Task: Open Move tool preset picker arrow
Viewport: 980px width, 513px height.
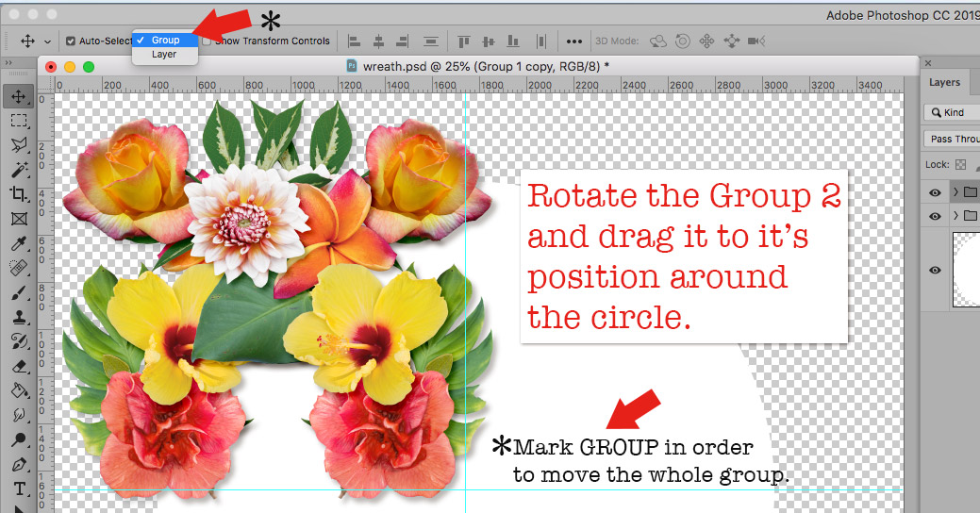Action: pyautogui.click(x=47, y=41)
